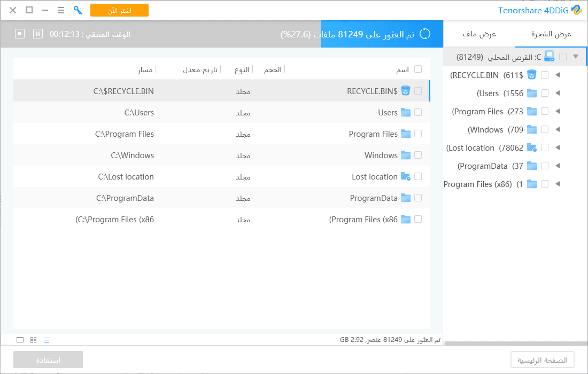Switch to large preview view icon
This screenshot has height=374, width=588.
[x=20, y=340]
